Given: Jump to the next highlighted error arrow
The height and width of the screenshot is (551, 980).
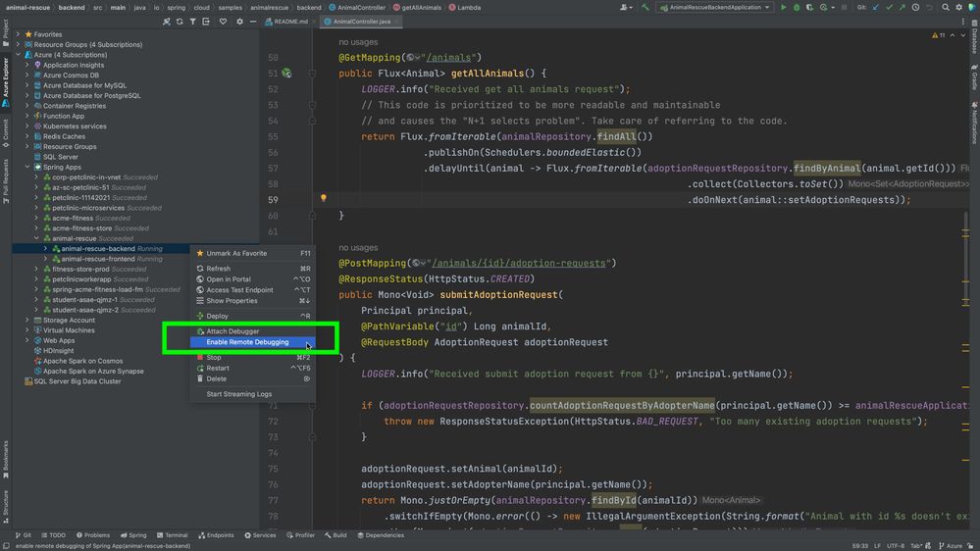Looking at the screenshot, I should (x=963, y=35).
